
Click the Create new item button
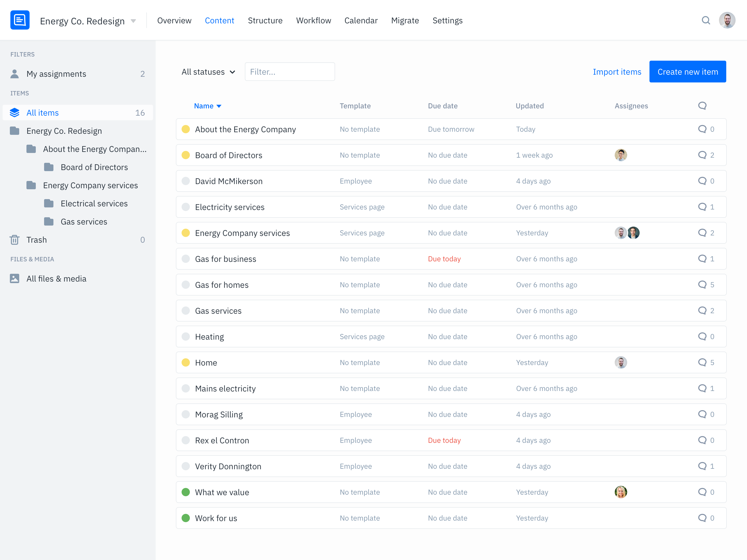pyautogui.click(x=688, y=72)
